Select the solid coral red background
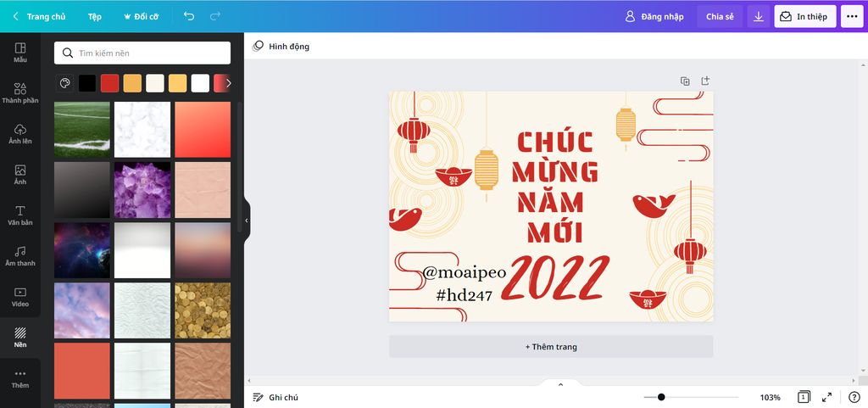Viewport: 868px width, 408px height. [x=82, y=371]
